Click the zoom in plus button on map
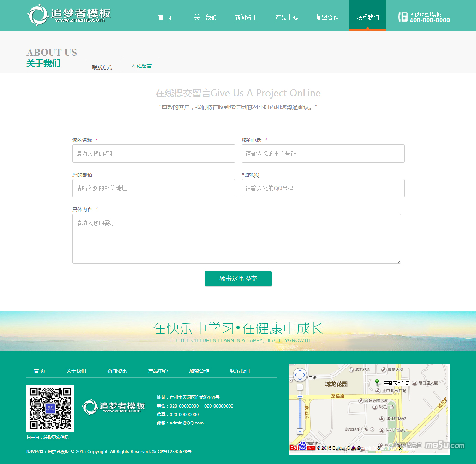The image size is (476, 464). pos(300,387)
